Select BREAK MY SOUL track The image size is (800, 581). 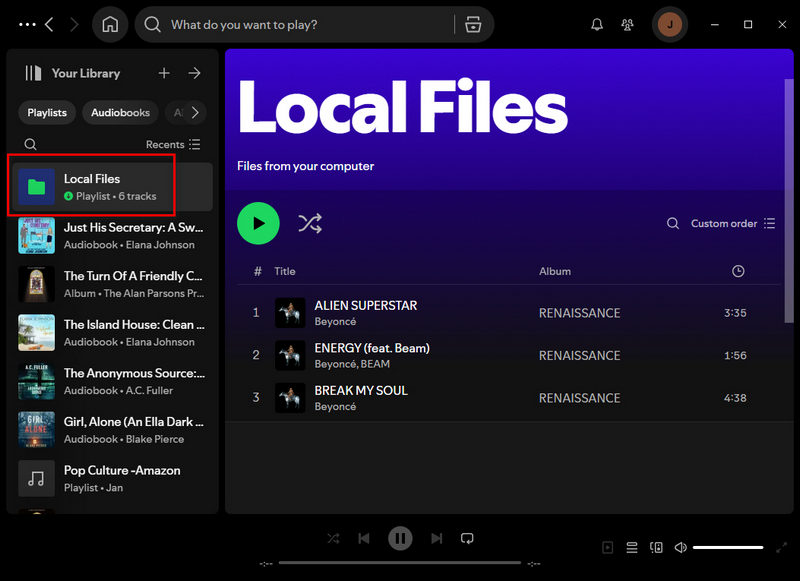pos(508,398)
